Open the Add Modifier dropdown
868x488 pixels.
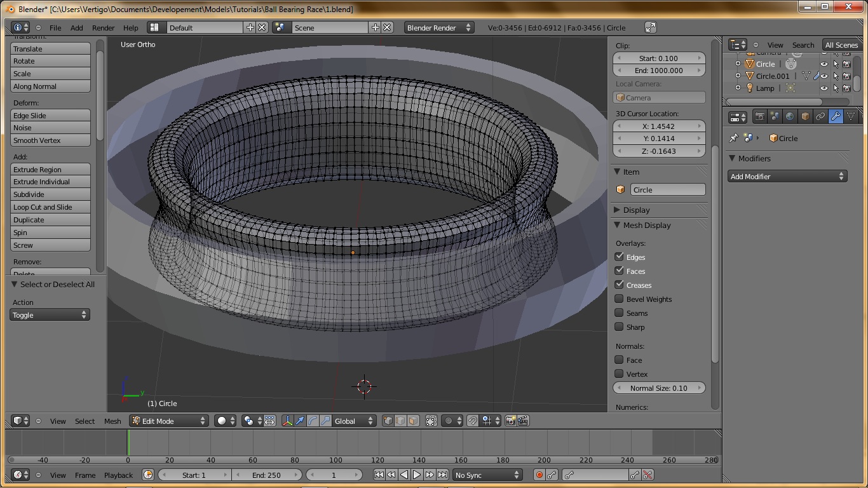pos(787,176)
